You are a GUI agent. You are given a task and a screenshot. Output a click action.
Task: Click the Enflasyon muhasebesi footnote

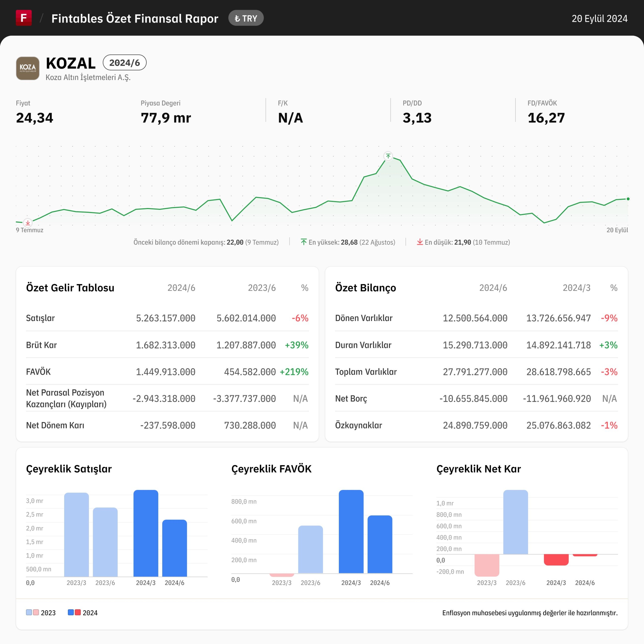tap(530, 613)
